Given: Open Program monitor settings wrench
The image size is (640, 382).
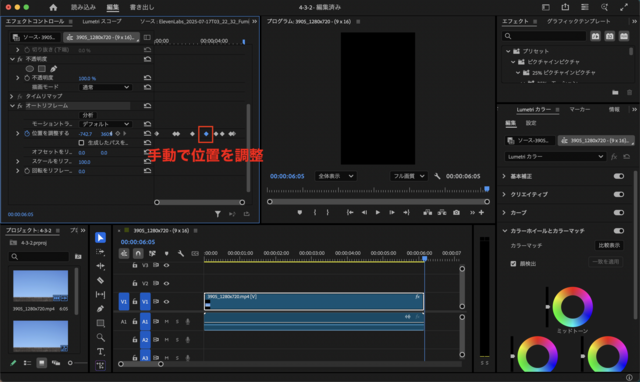Looking at the screenshot, I should pos(437,176).
